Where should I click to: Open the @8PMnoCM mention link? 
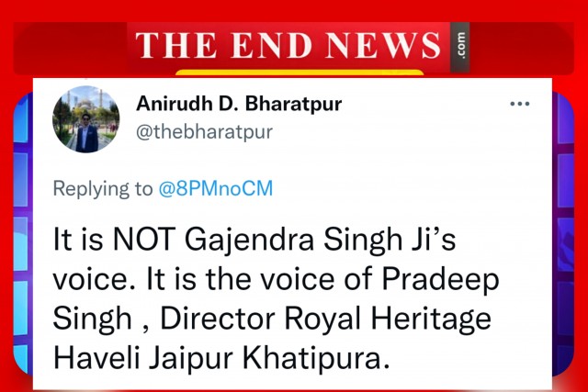click(216, 188)
